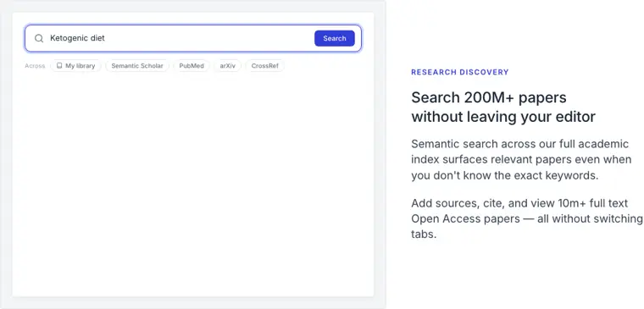Select the PubMed source chip
This screenshot has height=309, width=644.
coord(192,66)
